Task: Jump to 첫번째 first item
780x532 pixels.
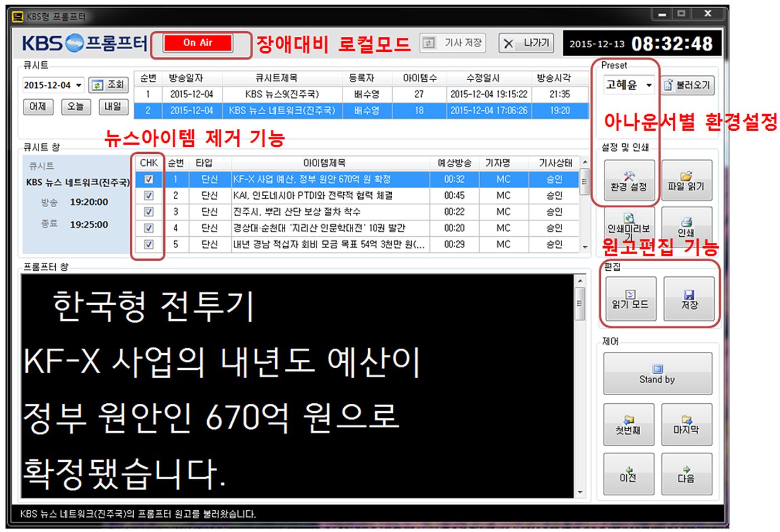Action: coord(628,424)
